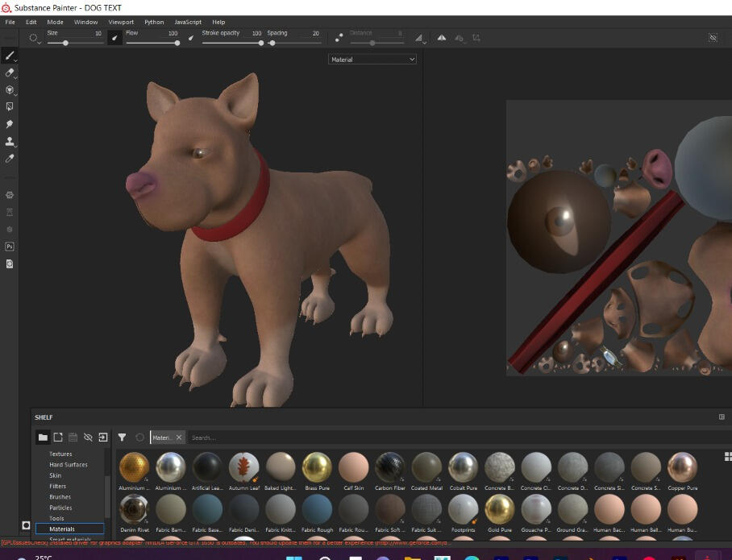Open the Material channel dropdown
Image resolution: width=732 pixels, height=560 pixels.
point(372,60)
